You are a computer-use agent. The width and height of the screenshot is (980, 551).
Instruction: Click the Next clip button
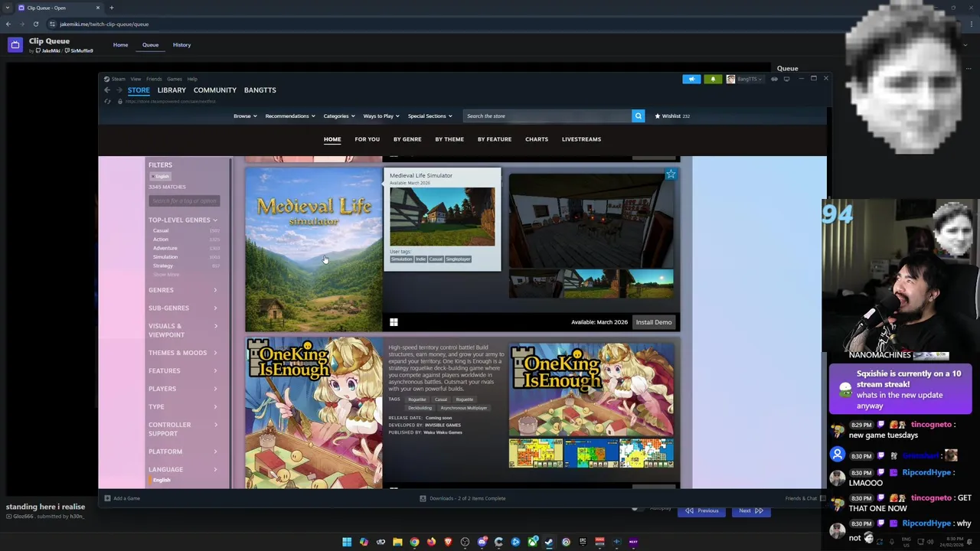(x=750, y=510)
